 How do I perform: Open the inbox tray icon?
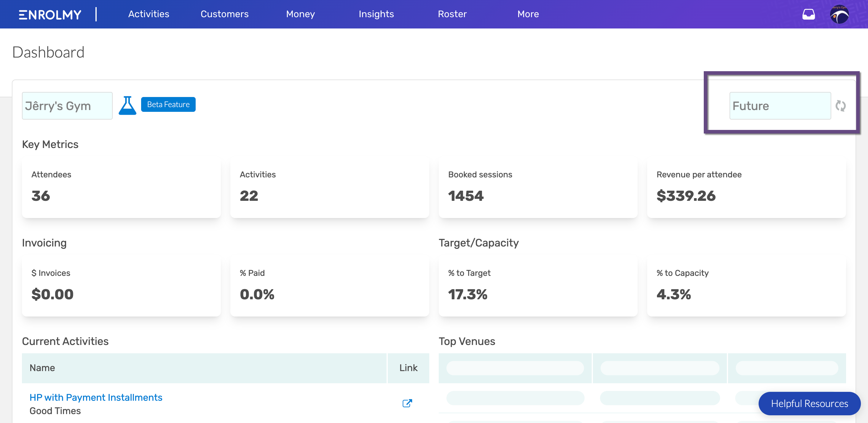click(808, 14)
